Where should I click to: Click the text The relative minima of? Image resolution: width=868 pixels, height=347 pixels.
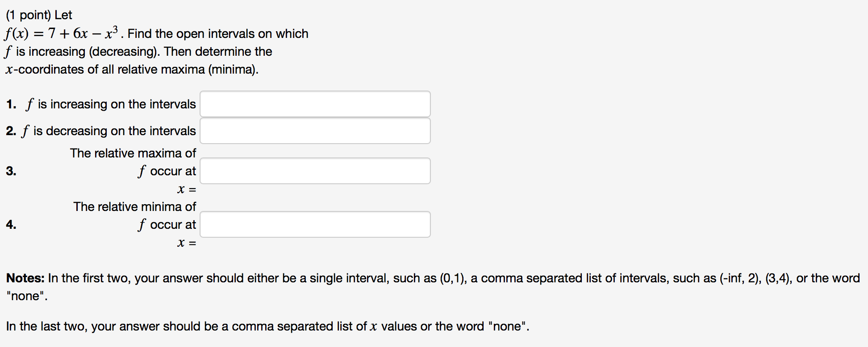[134, 207]
